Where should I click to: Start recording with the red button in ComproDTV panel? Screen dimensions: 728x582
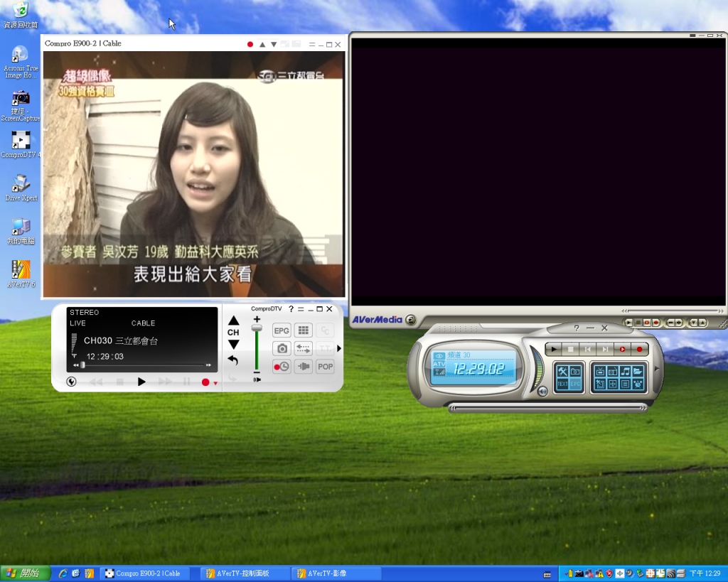(205, 382)
